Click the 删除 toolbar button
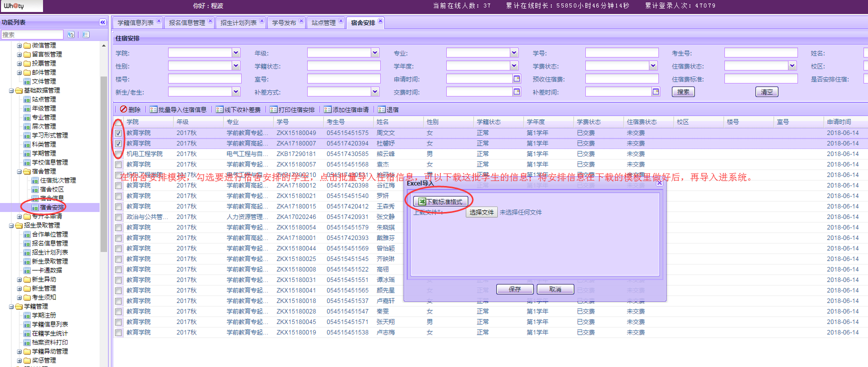868x367 pixels. 130,109
